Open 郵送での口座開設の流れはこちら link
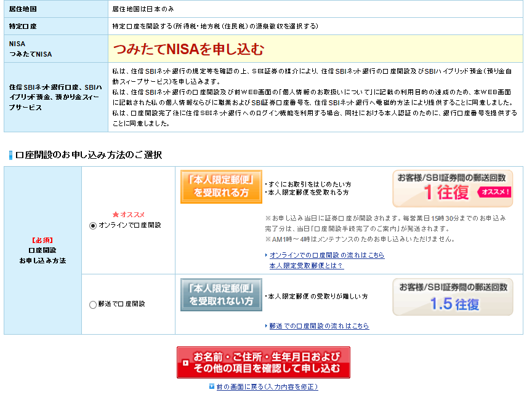Viewport: 532px width, 395px height. (319, 326)
